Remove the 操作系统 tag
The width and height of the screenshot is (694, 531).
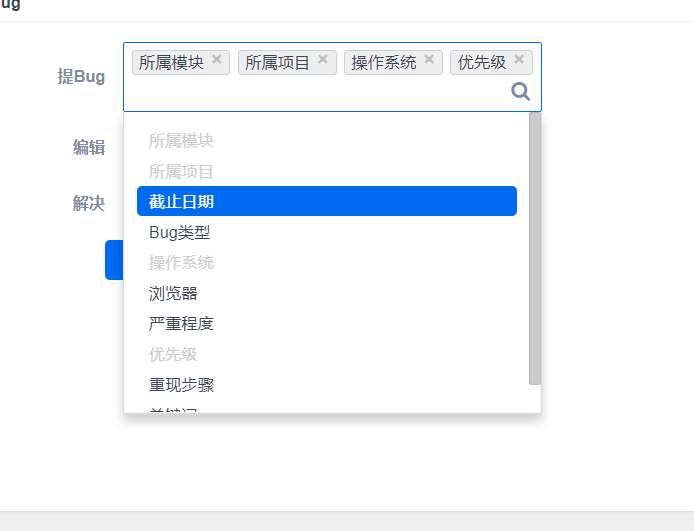429,60
